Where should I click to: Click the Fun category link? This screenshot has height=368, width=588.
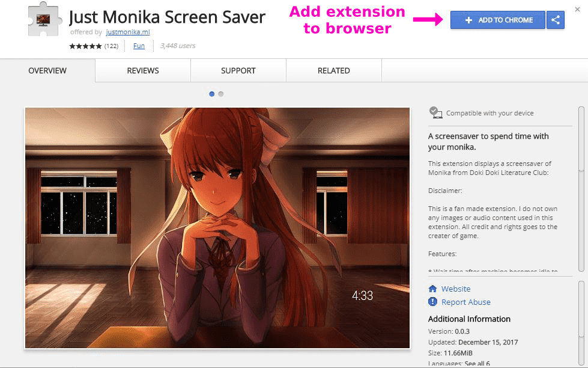point(139,46)
